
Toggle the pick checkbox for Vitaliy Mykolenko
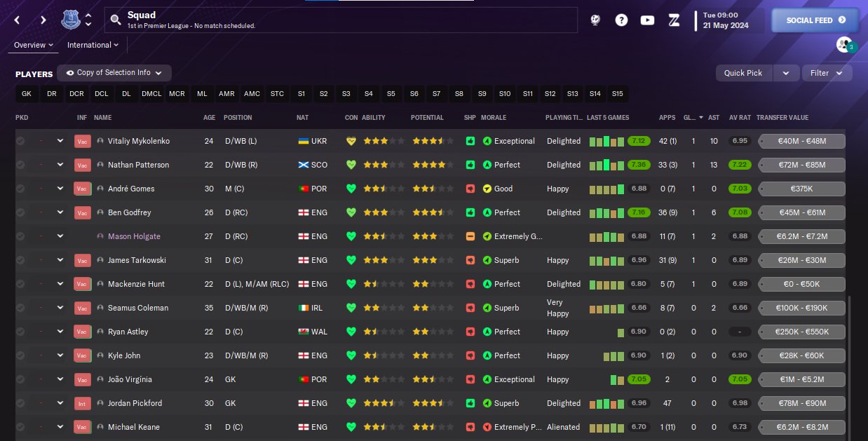coord(20,141)
